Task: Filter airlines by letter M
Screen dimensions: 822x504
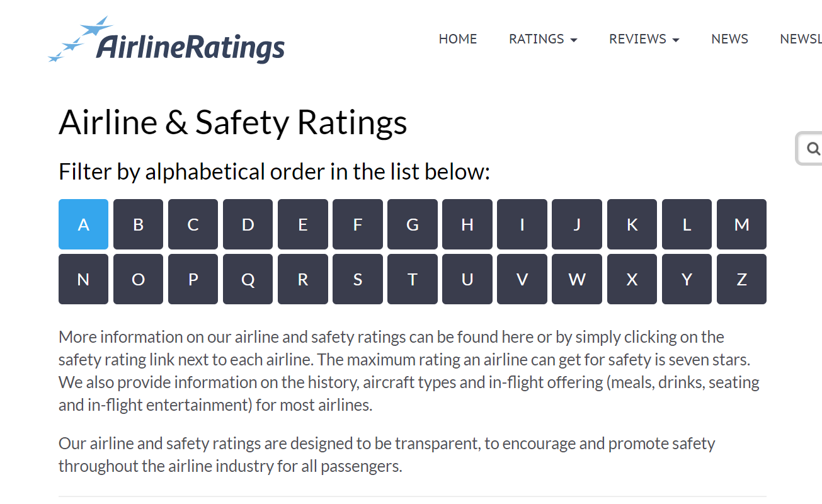Action: [741, 224]
